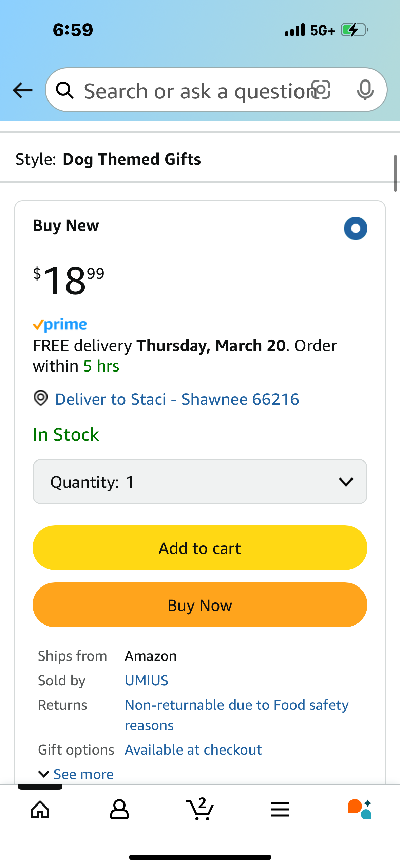
Task: Open the UMIUS seller link
Action: click(147, 680)
